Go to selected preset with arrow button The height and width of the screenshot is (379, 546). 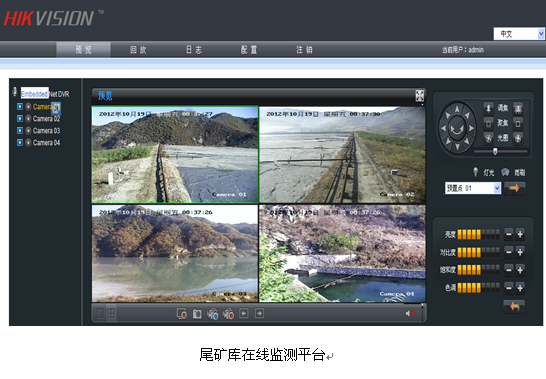(515, 188)
